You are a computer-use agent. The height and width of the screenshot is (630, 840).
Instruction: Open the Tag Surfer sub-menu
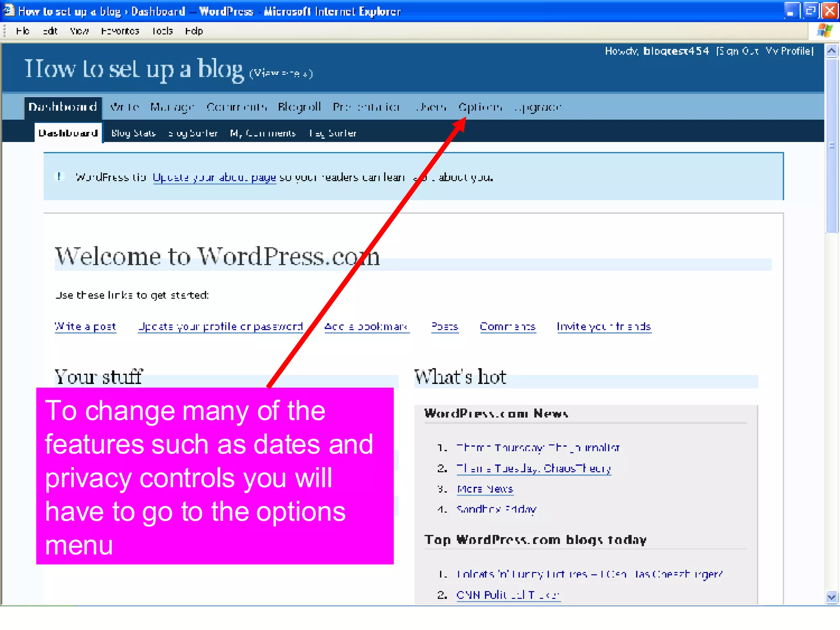click(x=333, y=133)
